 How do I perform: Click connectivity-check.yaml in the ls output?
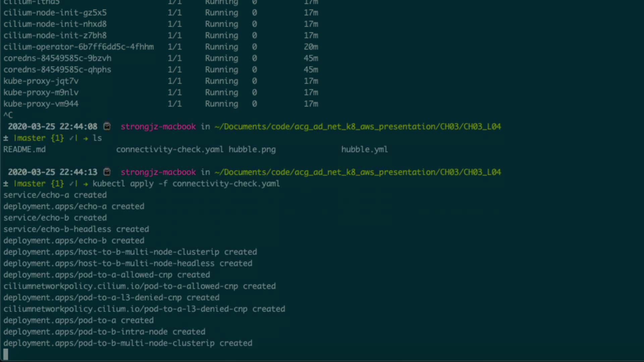[170, 149]
